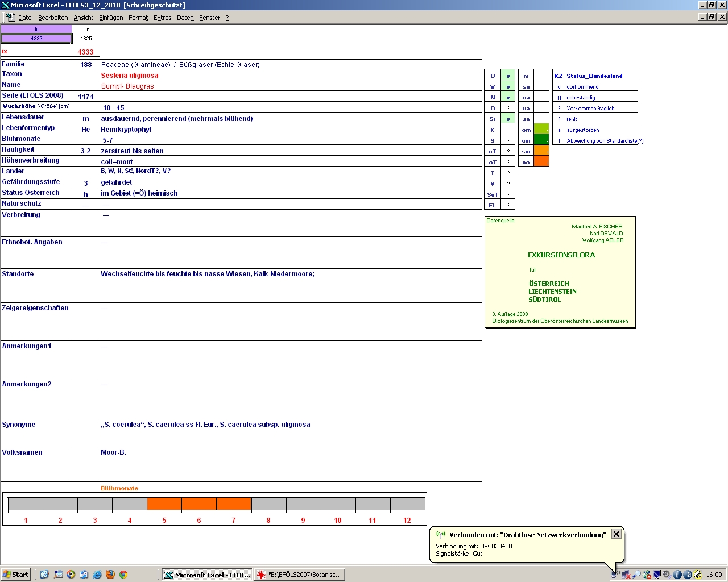Select the purple ix cell with 4333
Screen dimensions: 728x582
coord(36,39)
